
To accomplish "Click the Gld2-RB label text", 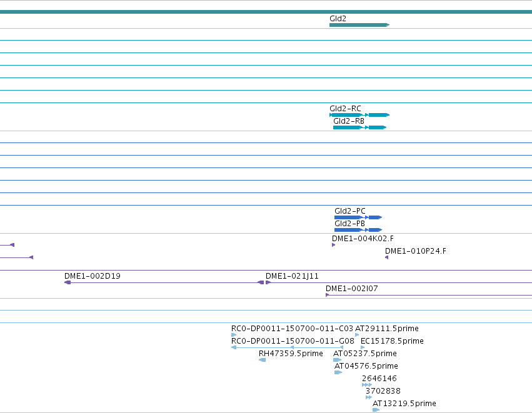I will pyautogui.click(x=349, y=121).
